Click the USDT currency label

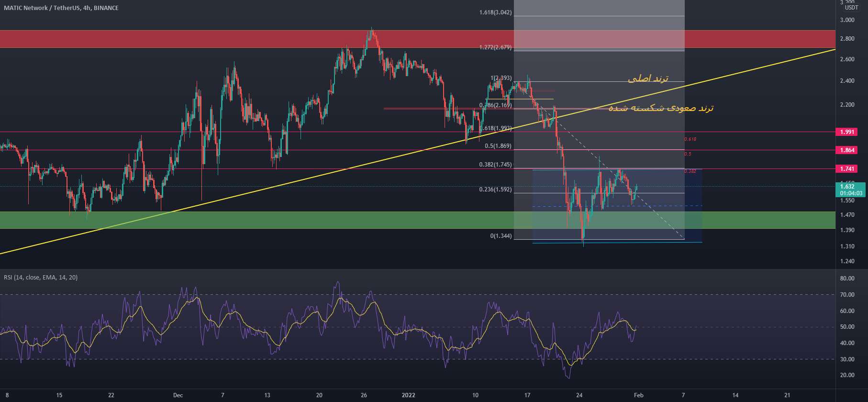click(x=851, y=8)
